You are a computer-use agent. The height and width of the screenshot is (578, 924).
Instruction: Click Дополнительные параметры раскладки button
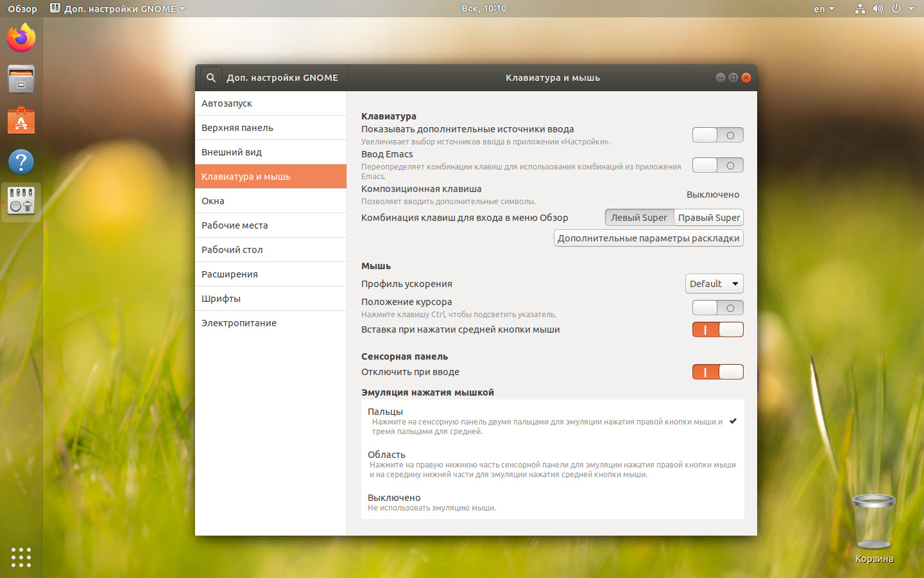648,238
